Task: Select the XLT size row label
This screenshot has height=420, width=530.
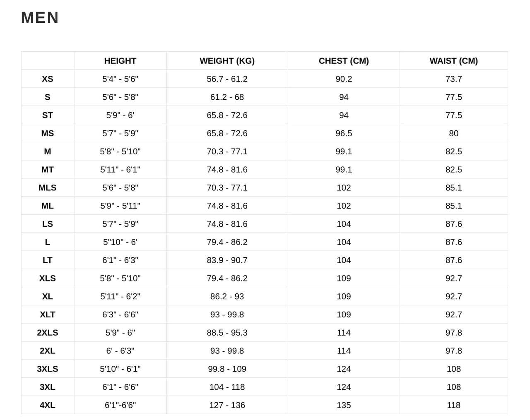Action: coord(48,314)
